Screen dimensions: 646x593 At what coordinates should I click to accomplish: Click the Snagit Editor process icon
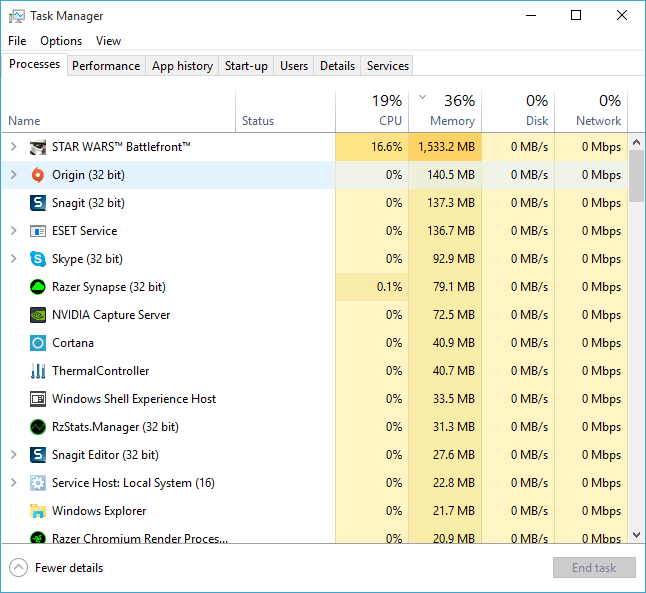click(38, 455)
